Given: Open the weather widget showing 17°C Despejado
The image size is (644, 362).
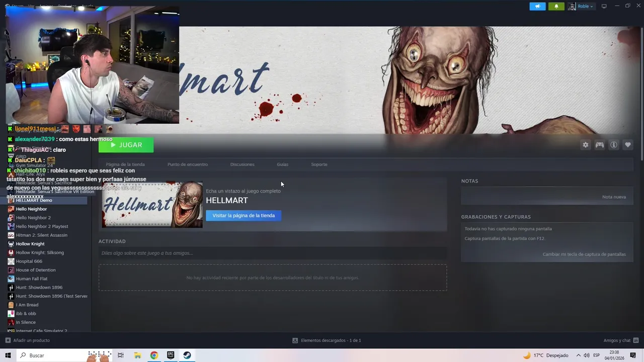Looking at the screenshot, I should coord(545,355).
